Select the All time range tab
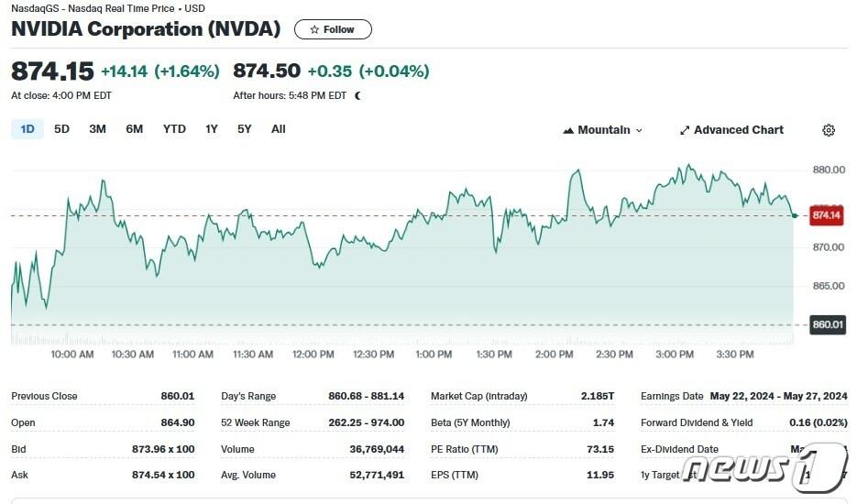Image resolution: width=857 pixels, height=504 pixels. [279, 129]
